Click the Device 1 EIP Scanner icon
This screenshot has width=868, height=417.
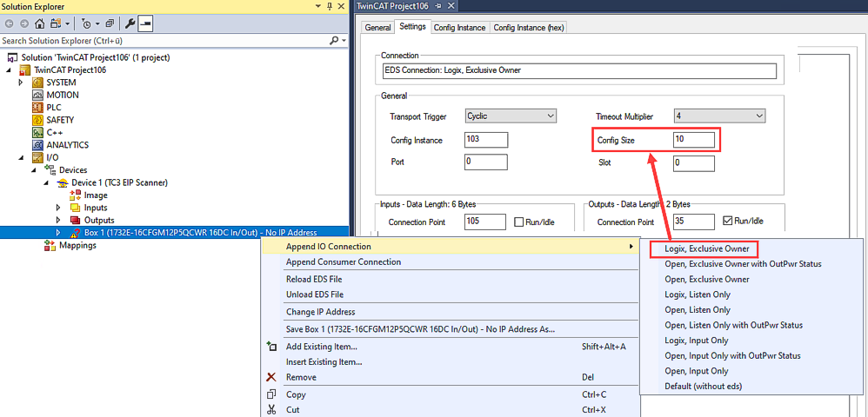63,182
